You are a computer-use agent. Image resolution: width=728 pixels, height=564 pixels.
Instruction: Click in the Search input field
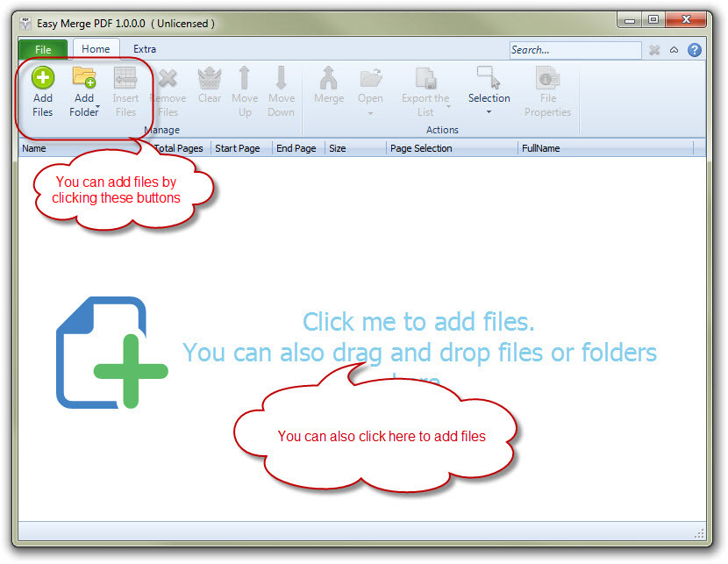coord(575,50)
